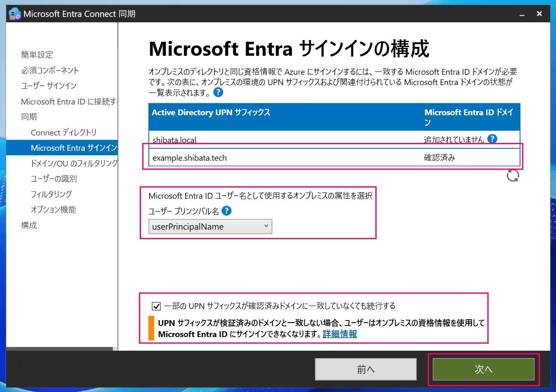Select 構成 in the sidebar
Screen dimensions: 556x392
[x=29, y=225]
